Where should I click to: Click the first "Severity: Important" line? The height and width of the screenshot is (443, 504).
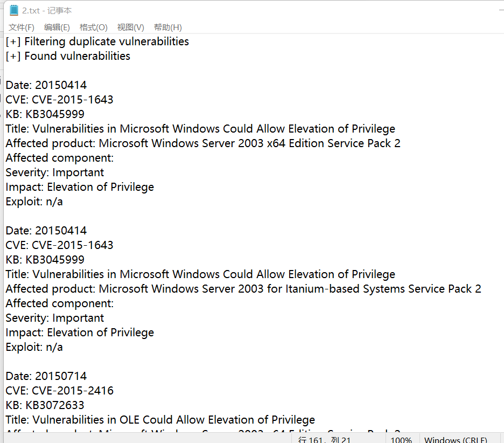(x=54, y=172)
